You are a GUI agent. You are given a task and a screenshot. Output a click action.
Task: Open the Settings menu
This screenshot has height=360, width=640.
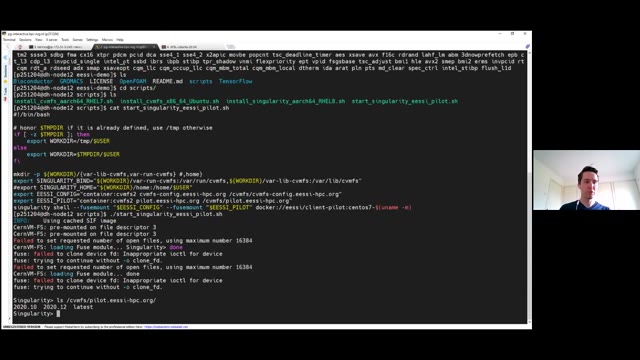point(92,40)
